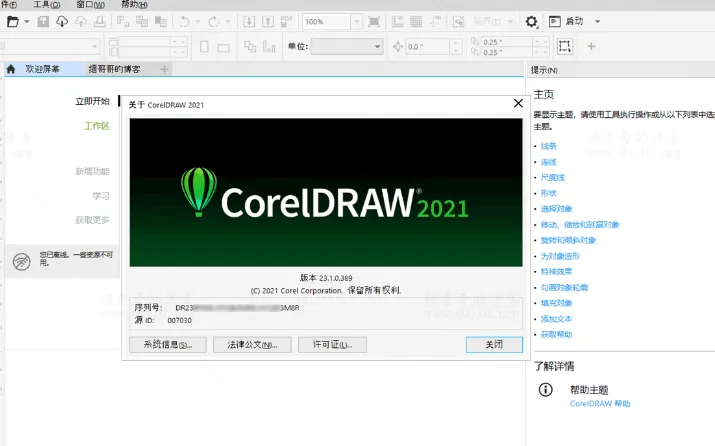The image size is (715, 446).
Task: Click the Redo arrow icon
Action: [x=214, y=21]
